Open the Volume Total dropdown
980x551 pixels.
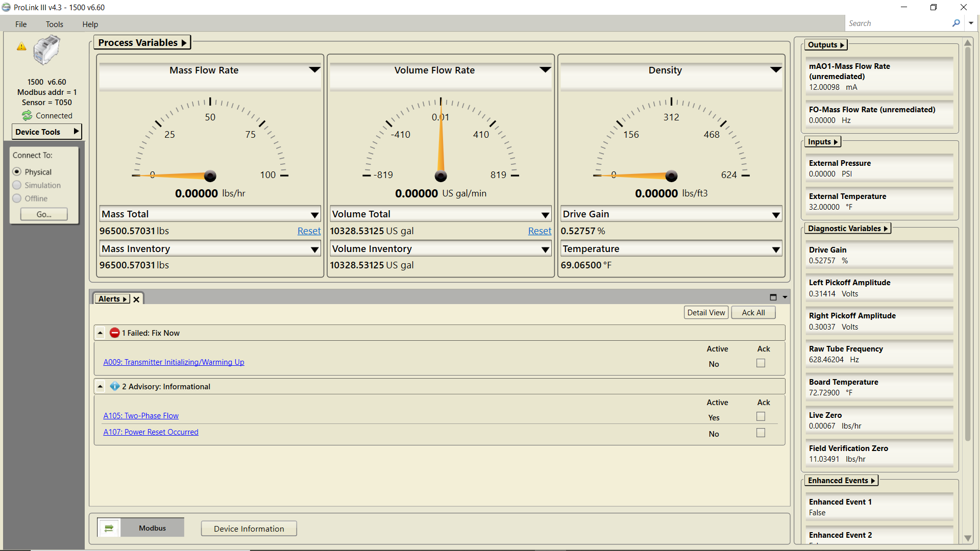click(546, 214)
